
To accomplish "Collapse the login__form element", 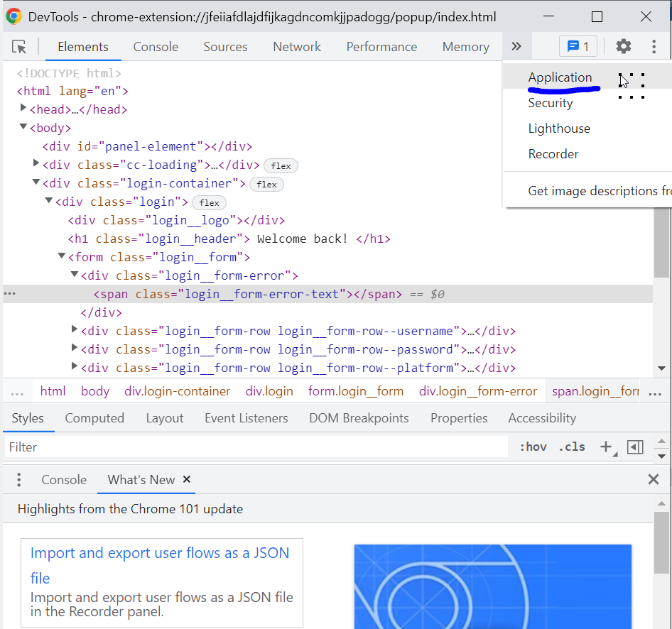I will (62, 256).
